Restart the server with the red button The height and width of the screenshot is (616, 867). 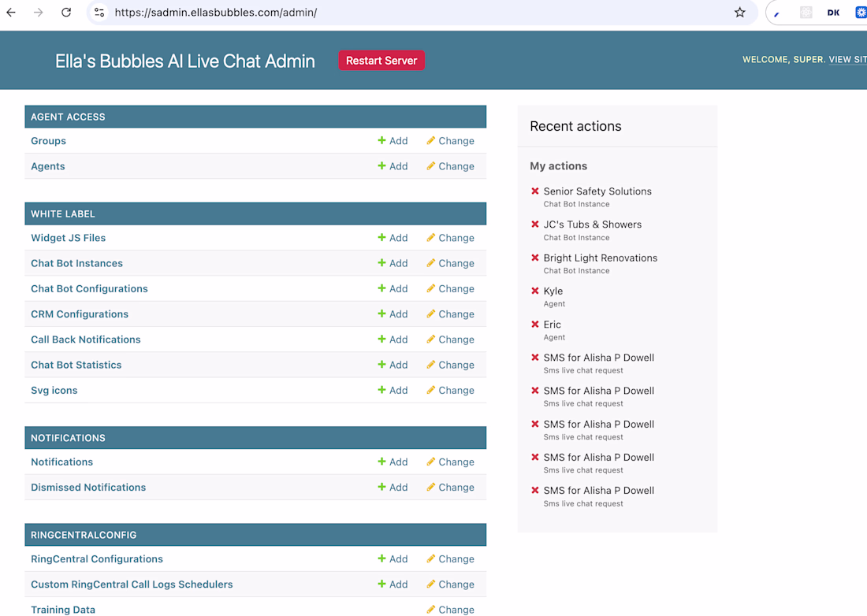pos(381,61)
